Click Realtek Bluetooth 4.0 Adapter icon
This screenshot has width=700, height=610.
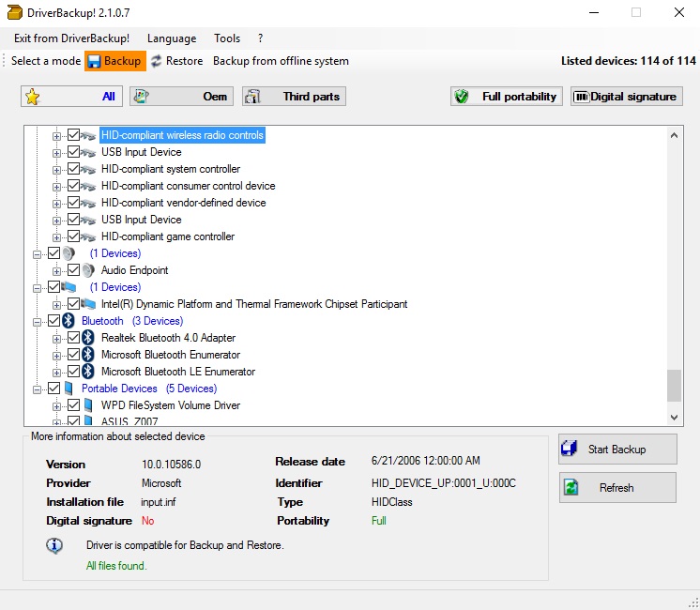point(88,338)
